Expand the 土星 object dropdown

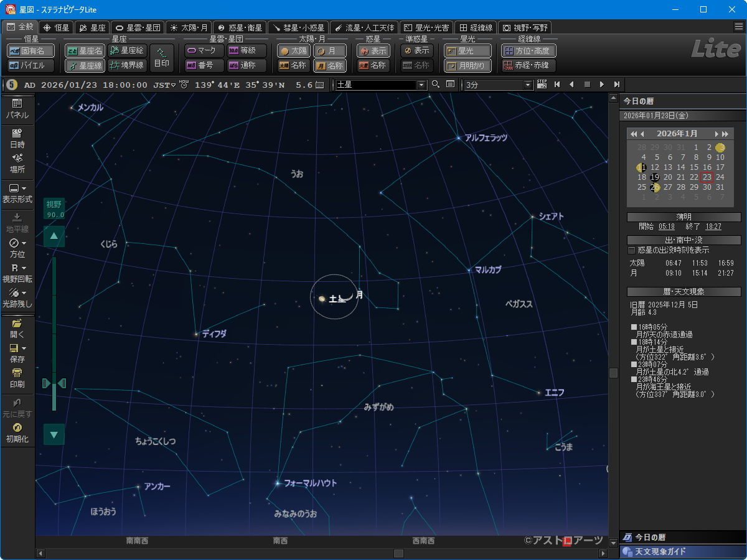pyautogui.click(x=421, y=85)
